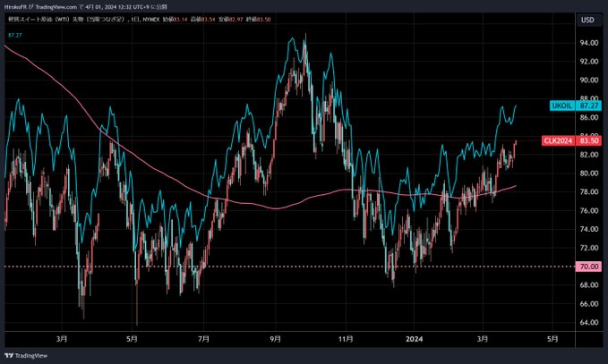Click the 64.00 price axis label
Image resolution: width=608 pixels, height=364 pixels.
[x=588, y=323]
